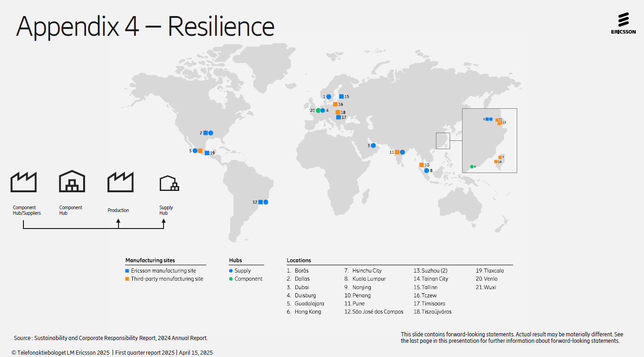
Task: Click location entry "8. Kuala Lumpur"
Action: click(365, 279)
